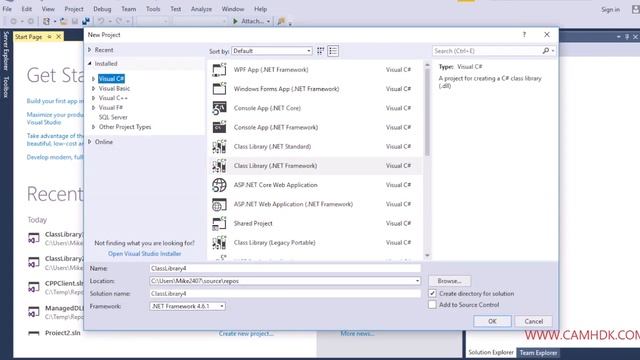This screenshot has height=360, width=640.
Task: Close the Start Page tab
Action: tap(59, 37)
